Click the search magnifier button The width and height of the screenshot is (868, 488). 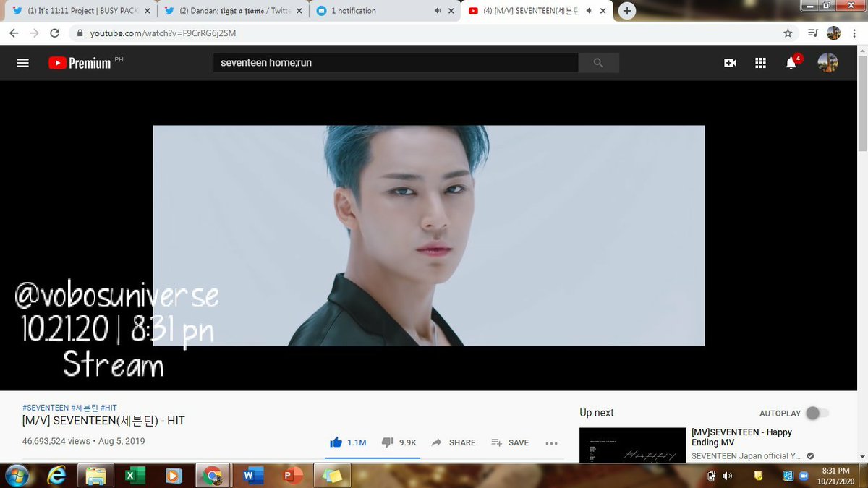pyautogui.click(x=598, y=63)
